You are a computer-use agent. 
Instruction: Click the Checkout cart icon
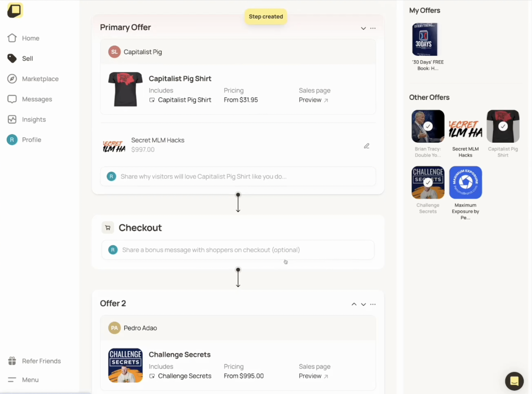tap(108, 228)
